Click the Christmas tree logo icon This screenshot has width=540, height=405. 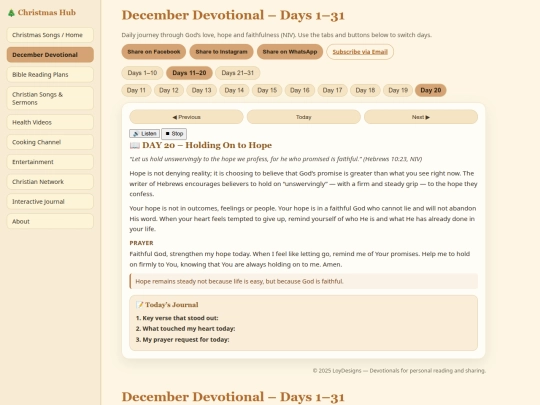(x=11, y=13)
